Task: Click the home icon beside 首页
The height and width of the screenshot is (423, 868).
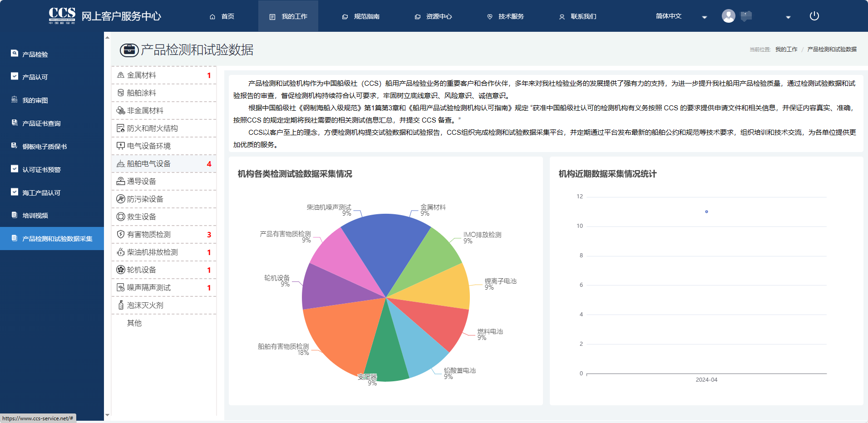Action: click(x=212, y=17)
